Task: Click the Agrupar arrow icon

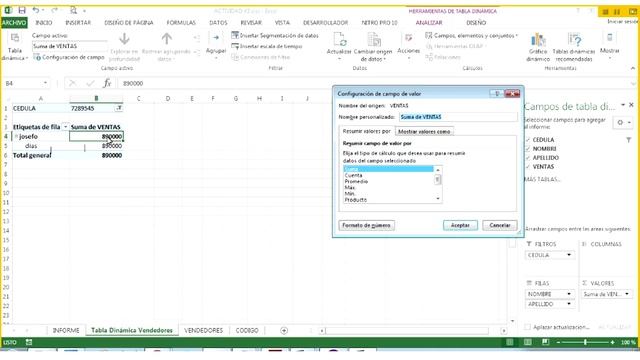Action: pyautogui.click(x=216, y=38)
